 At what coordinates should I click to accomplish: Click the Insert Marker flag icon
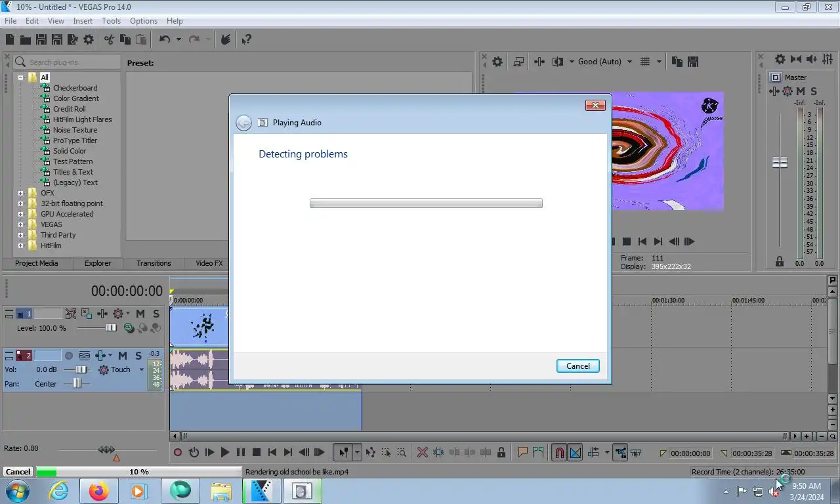(x=523, y=452)
